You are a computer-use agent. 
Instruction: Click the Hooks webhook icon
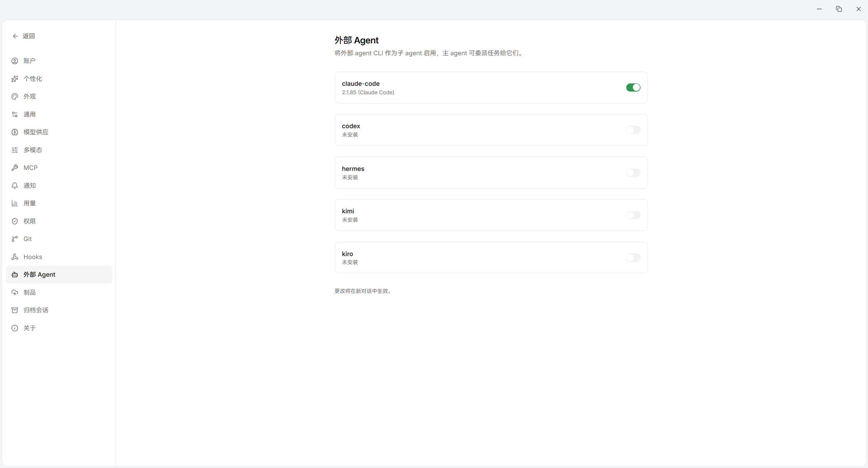click(15, 257)
